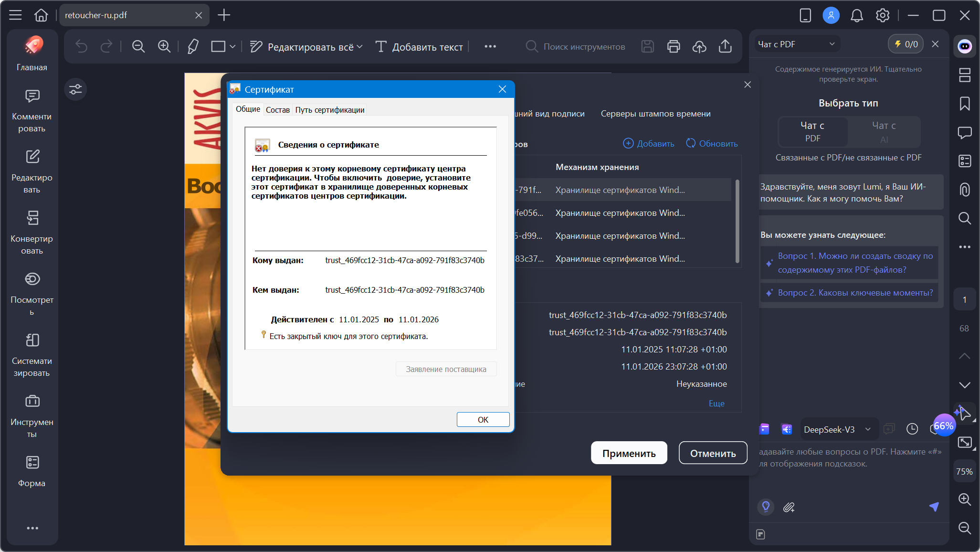The height and width of the screenshot is (552, 980).
Task: Switch to Путь сертификации tab
Action: pyautogui.click(x=329, y=110)
